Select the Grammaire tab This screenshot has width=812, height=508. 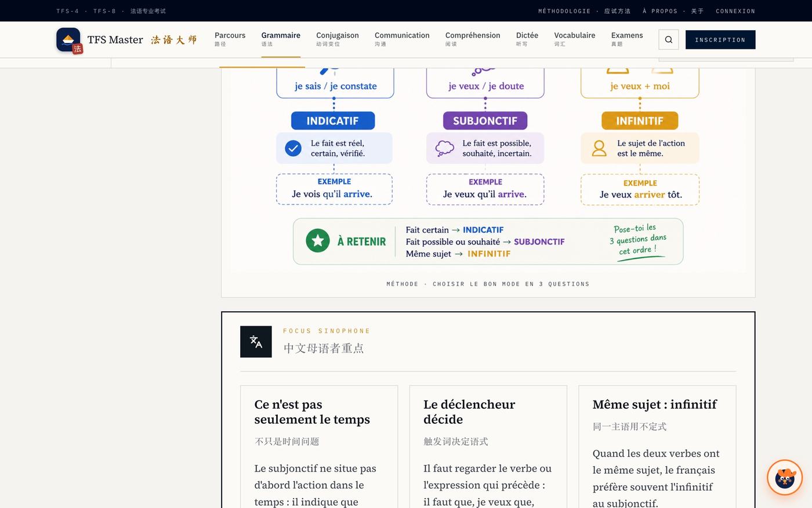pos(281,39)
